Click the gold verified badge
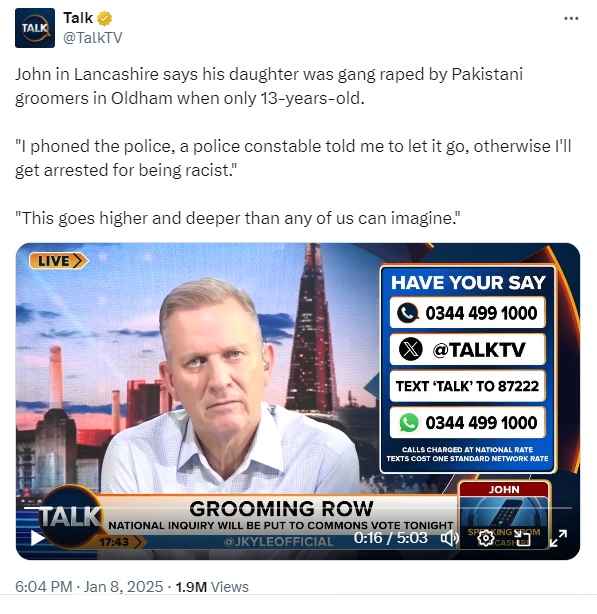The width and height of the screenshot is (597, 614). 104,18
